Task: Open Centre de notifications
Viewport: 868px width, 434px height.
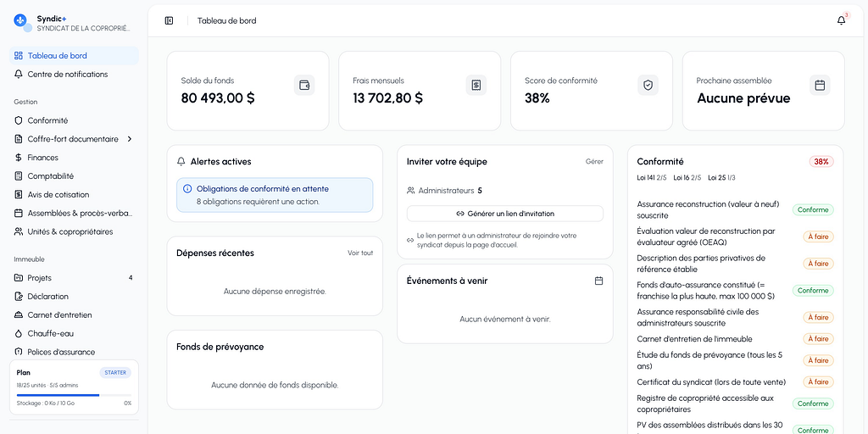Action: coord(75,75)
